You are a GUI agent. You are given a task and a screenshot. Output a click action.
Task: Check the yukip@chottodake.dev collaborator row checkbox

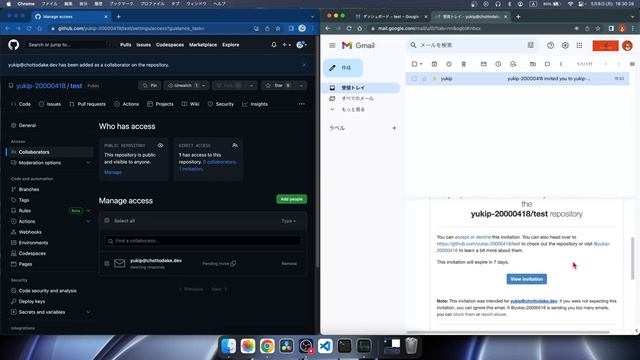click(107, 264)
